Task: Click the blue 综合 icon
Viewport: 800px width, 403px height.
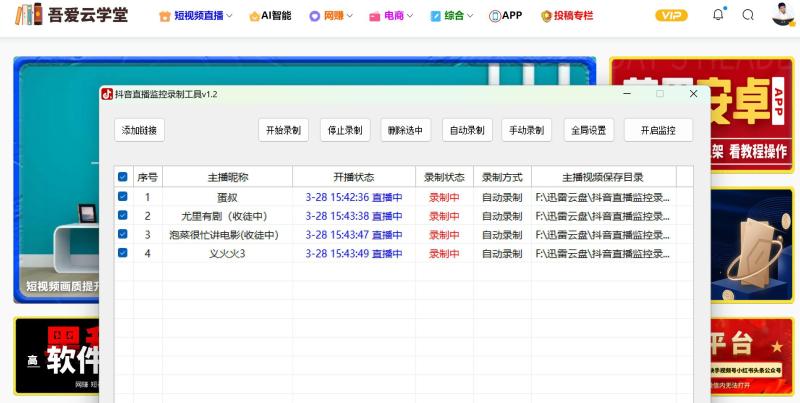Action: coord(435,16)
